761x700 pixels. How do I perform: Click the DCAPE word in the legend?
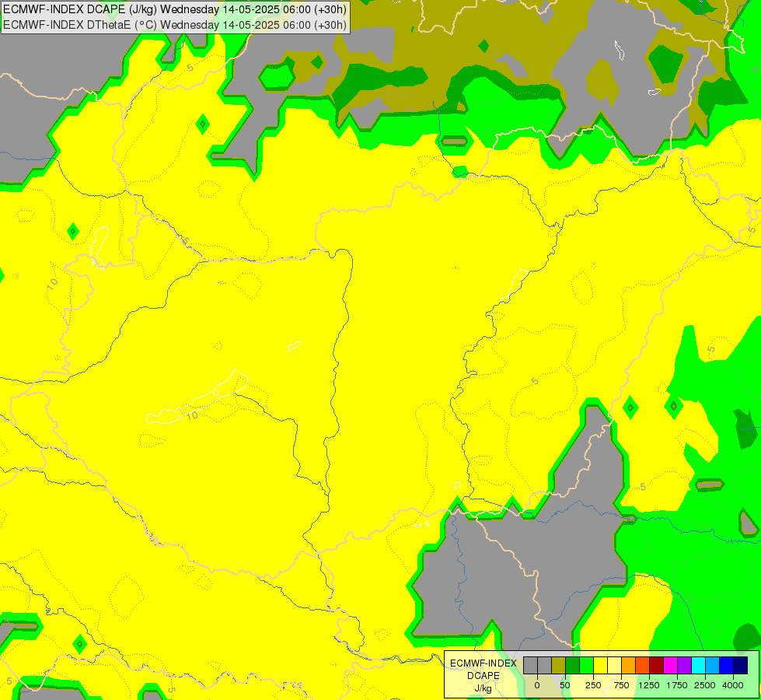[x=483, y=676]
